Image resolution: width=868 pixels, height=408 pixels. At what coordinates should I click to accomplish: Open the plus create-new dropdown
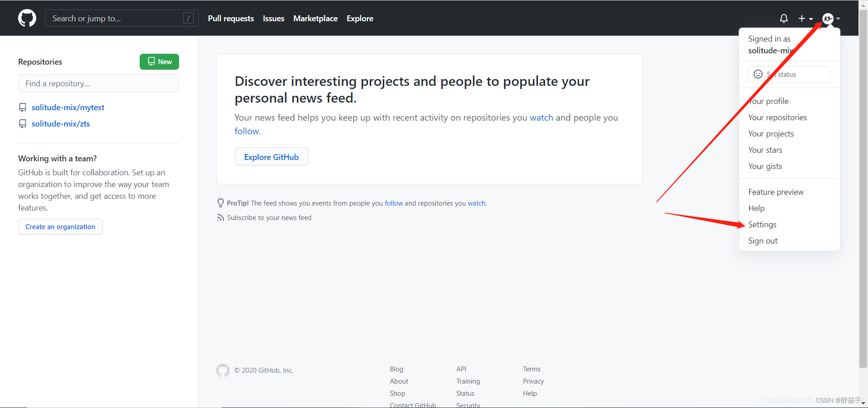coord(806,19)
